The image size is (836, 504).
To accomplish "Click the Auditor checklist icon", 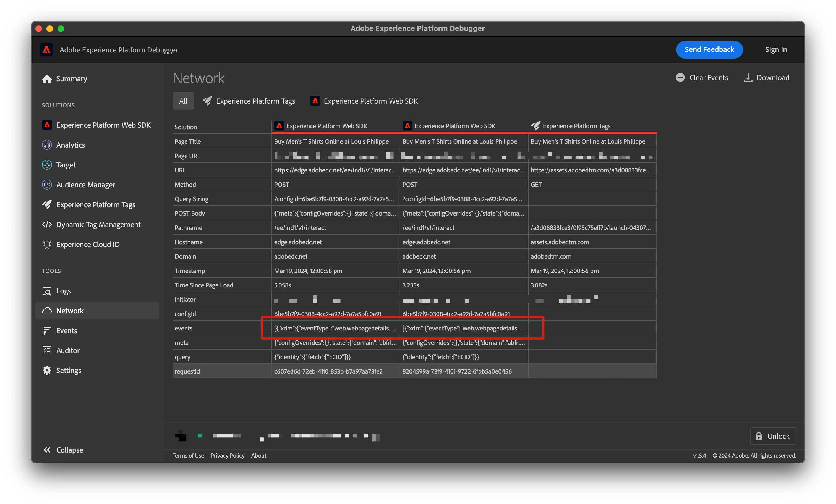I will [x=47, y=350].
